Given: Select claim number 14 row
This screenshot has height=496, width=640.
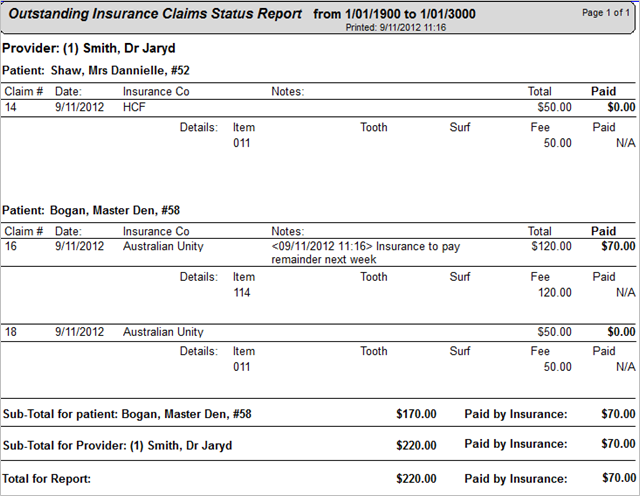Looking at the screenshot, I should click(318, 107).
